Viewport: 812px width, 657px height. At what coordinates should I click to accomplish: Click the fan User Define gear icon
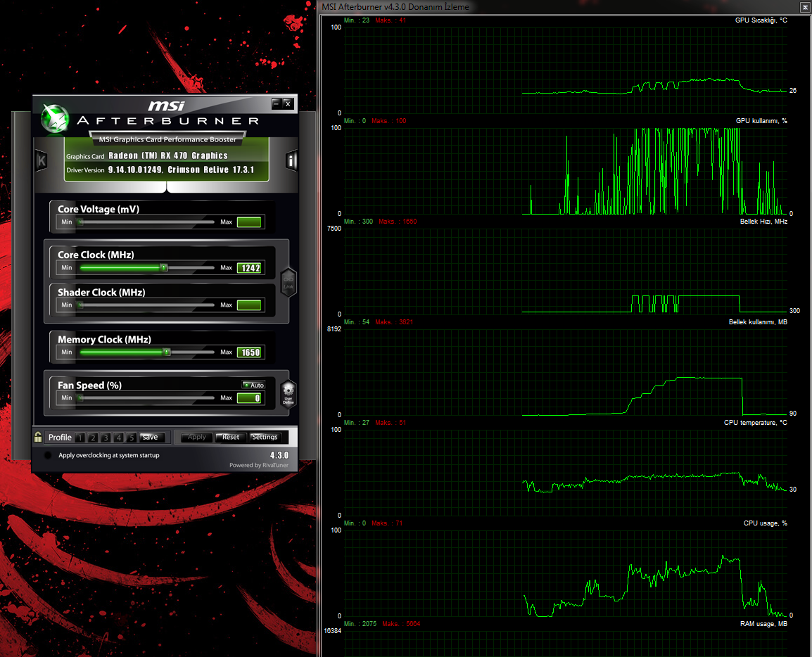tap(288, 394)
